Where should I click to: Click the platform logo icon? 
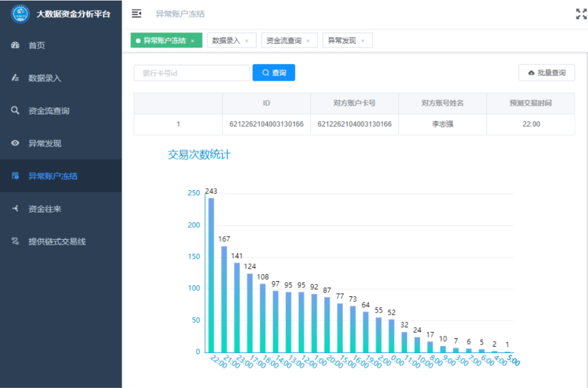20,14
